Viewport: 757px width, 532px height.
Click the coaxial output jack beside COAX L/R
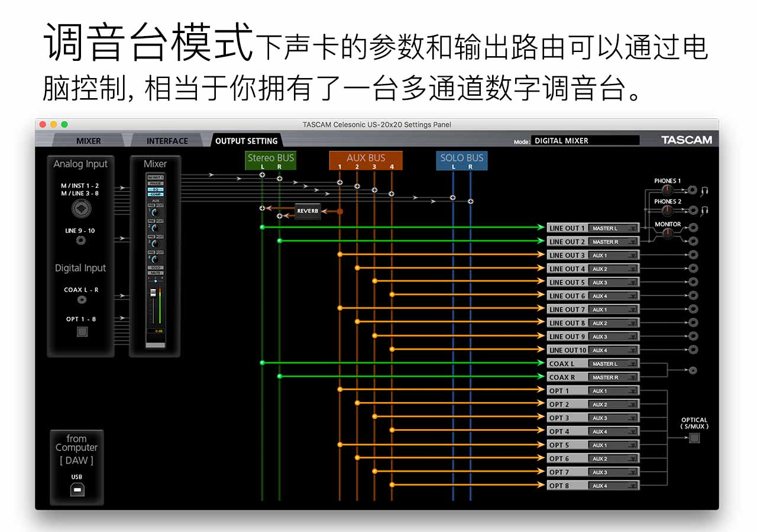coord(693,371)
